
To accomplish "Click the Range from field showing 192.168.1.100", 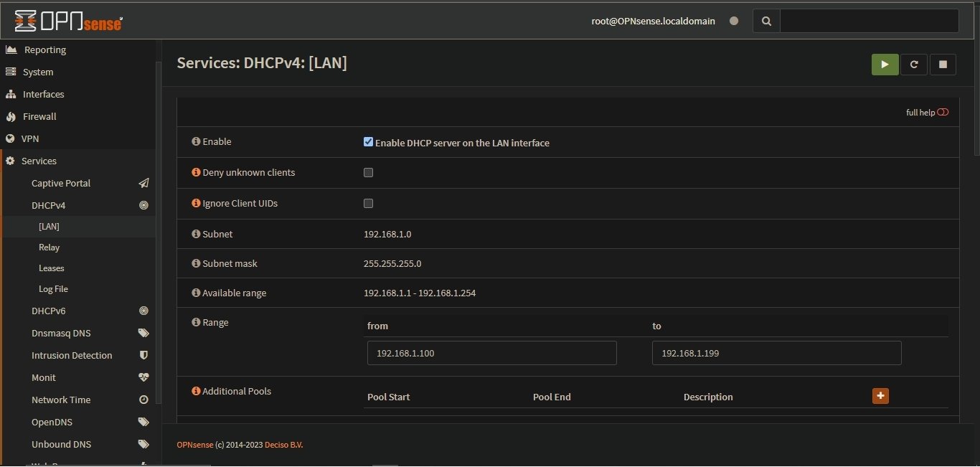I will pyautogui.click(x=491, y=353).
